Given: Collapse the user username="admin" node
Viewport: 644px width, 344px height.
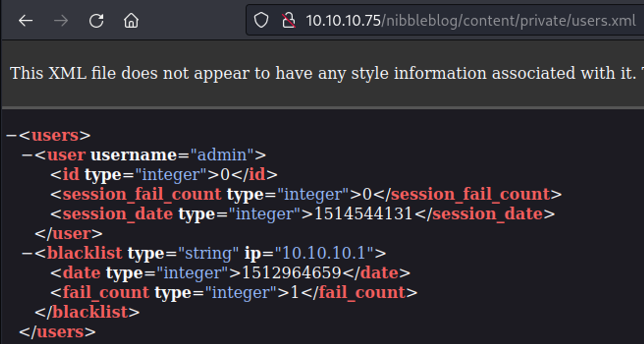Looking at the screenshot, I should (x=27, y=155).
